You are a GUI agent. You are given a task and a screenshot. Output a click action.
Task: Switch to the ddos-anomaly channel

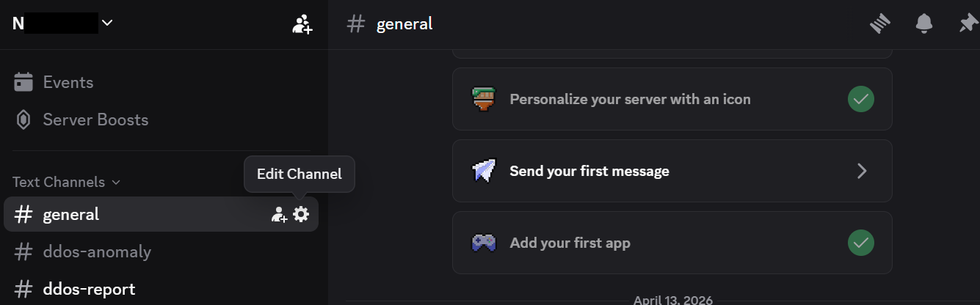(97, 251)
